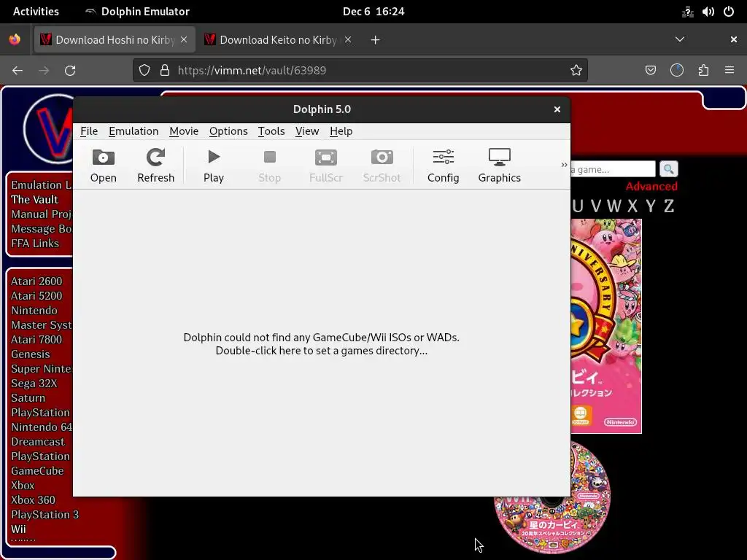
Task: Go back in Firefox history
Action: pyautogui.click(x=18, y=71)
